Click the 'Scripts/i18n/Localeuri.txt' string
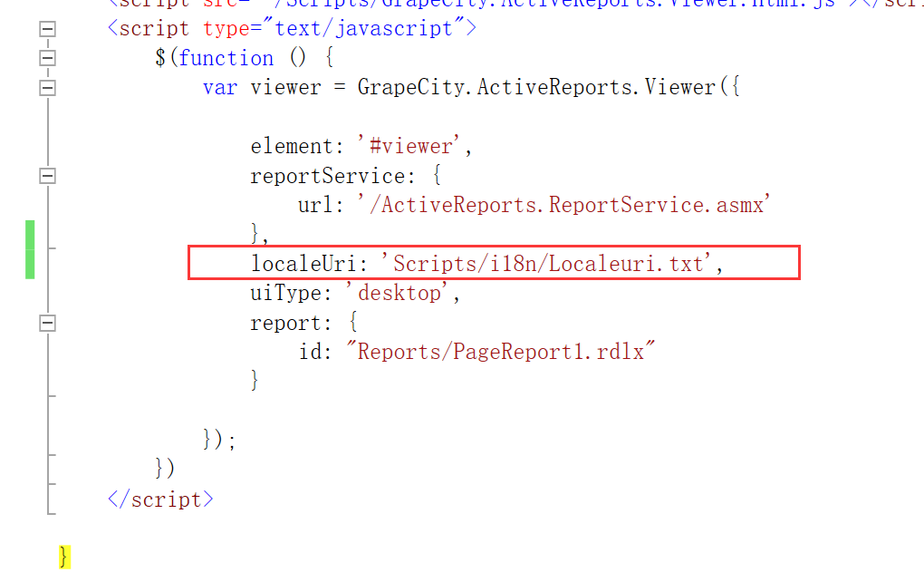Viewport: 924px width, 572px height. pyautogui.click(x=546, y=264)
